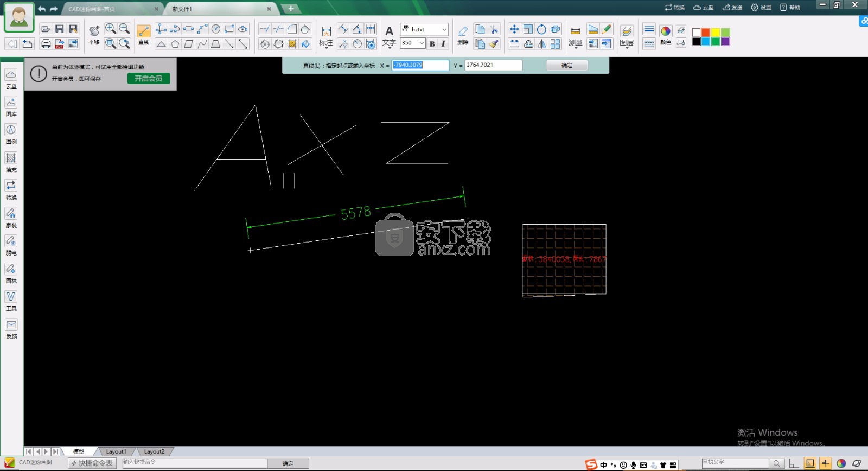Click 开启会员 green button
Image resolution: width=868 pixels, height=471 pixels.
click(149, 79)
